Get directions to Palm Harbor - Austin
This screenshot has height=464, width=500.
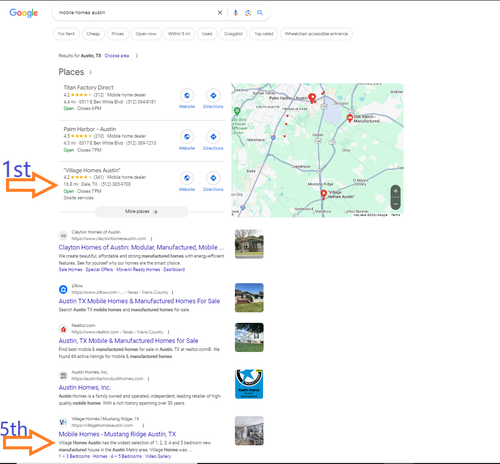(x=213, y=137)
